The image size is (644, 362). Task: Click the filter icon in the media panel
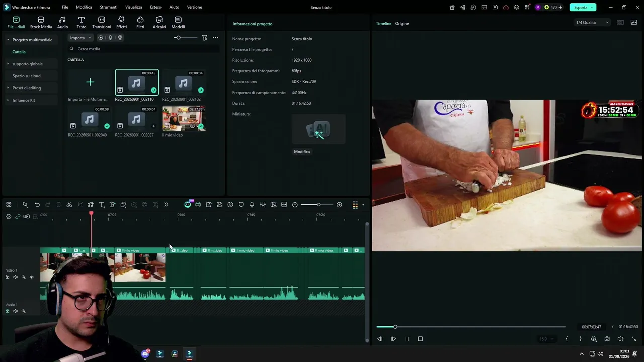click(205, 38)
